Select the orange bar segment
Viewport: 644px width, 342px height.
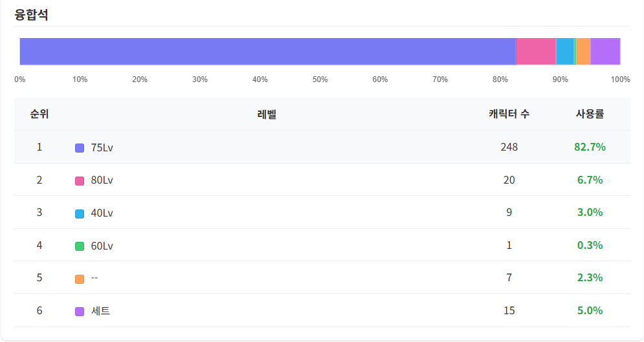pos(583,52)
